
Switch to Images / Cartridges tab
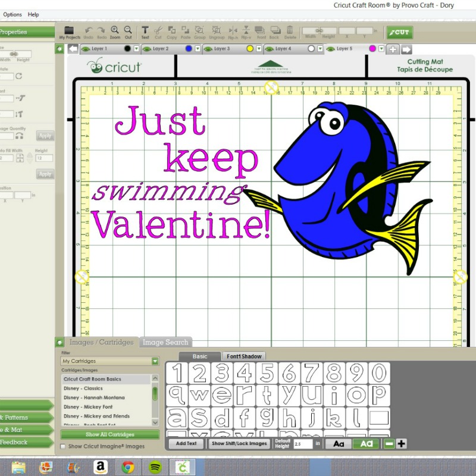pyautogui.click(x=101, y=342)
